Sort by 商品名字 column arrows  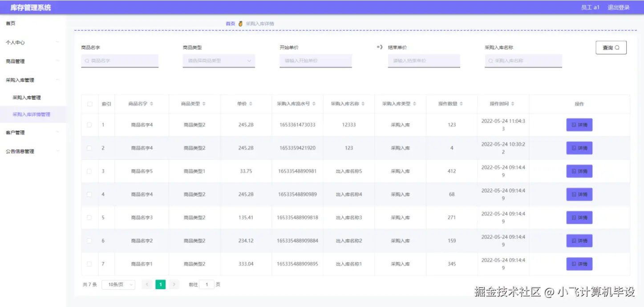(x=151, y=104)
